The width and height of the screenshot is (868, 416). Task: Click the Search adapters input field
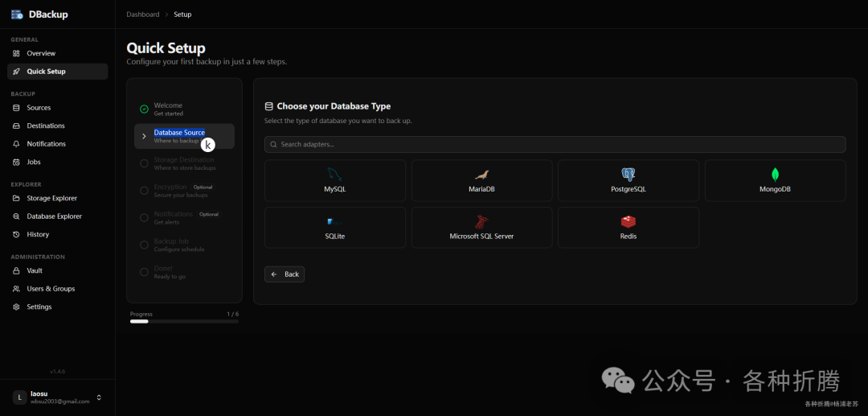click(x=555, y=145)
